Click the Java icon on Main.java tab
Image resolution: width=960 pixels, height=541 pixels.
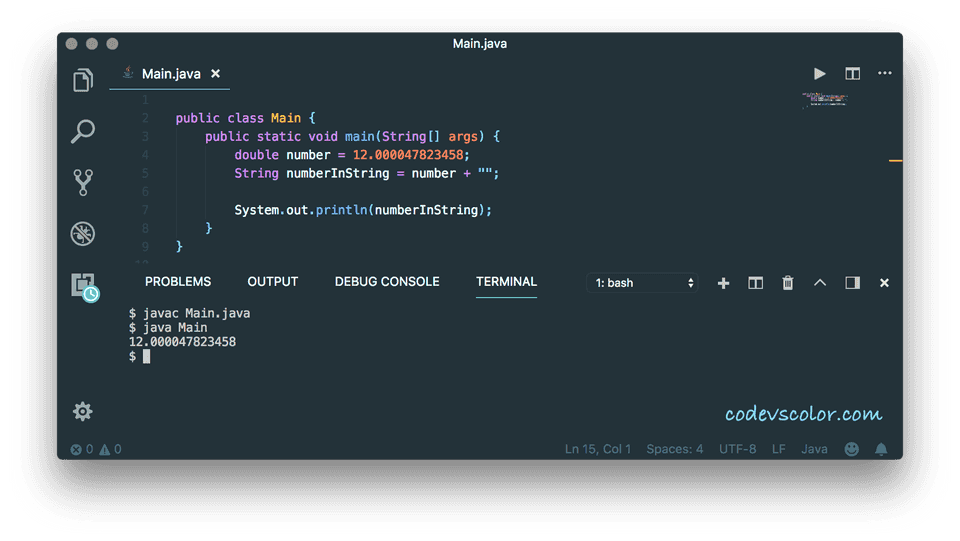(x=128, y=73)
